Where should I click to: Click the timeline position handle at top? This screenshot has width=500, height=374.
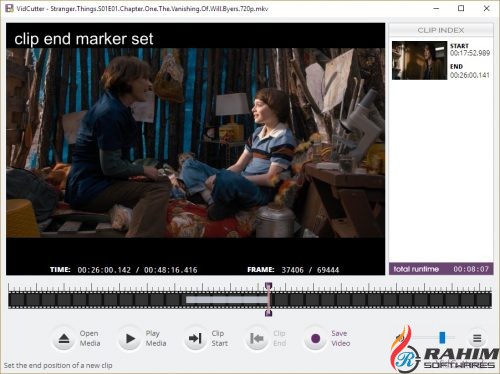(x=269, y=286)
